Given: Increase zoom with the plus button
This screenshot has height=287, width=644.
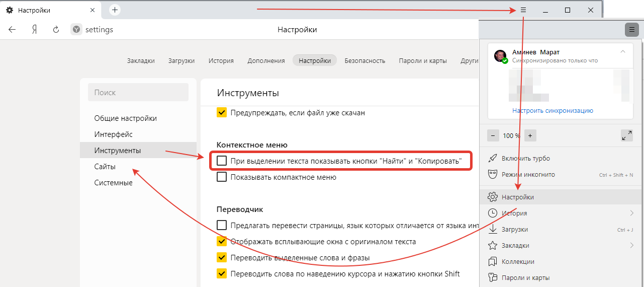Looking at the screenshot, I should tap(530, 135).
